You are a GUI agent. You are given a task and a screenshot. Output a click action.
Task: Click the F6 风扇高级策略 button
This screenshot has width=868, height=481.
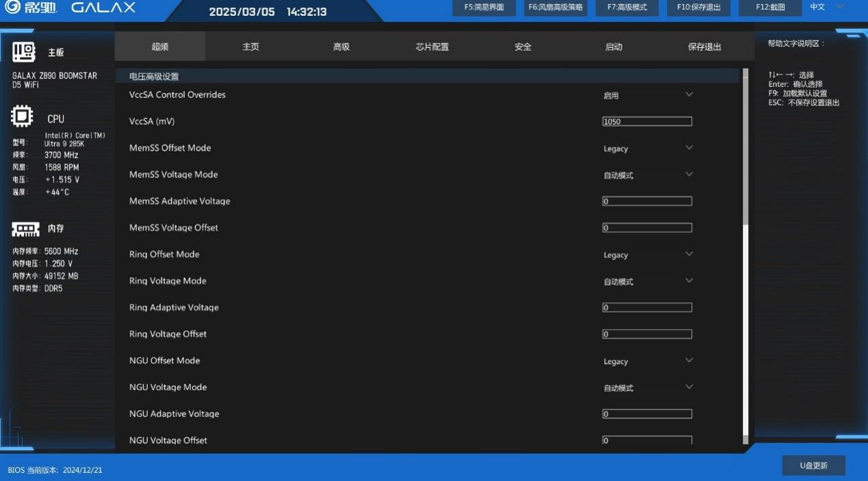(x=555, y=8)
